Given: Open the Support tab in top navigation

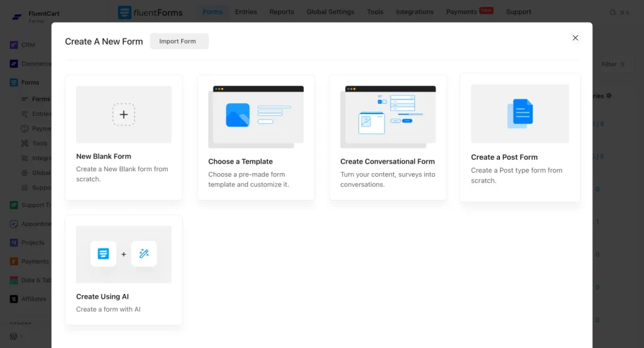Looking at the screenshot, I should (x=518, y=12).
